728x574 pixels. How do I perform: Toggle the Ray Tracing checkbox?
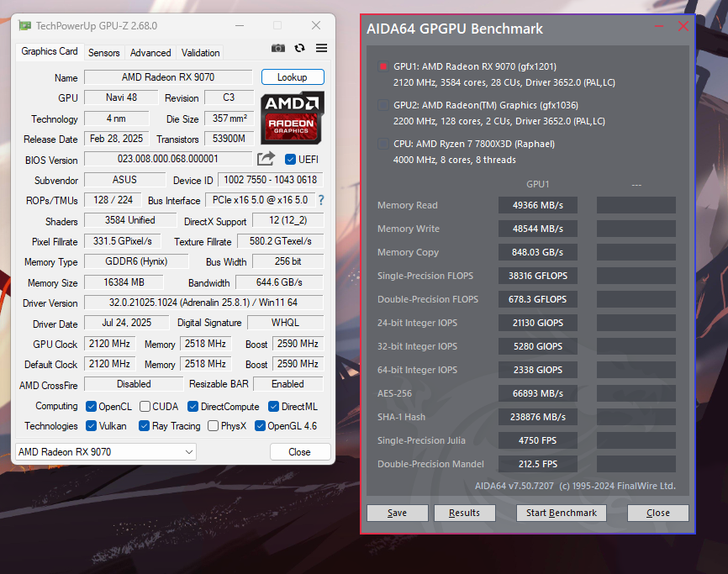point(144,426)
